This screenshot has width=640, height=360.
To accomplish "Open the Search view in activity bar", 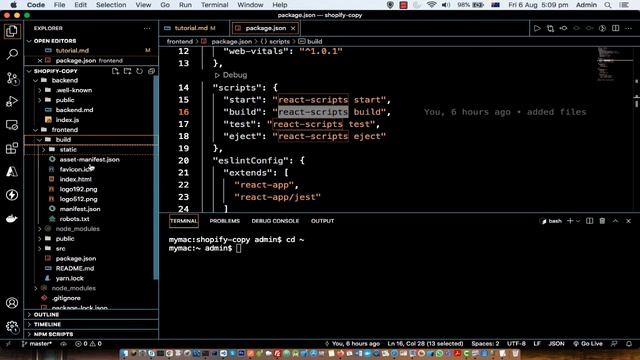I will [x=12, y=54].
